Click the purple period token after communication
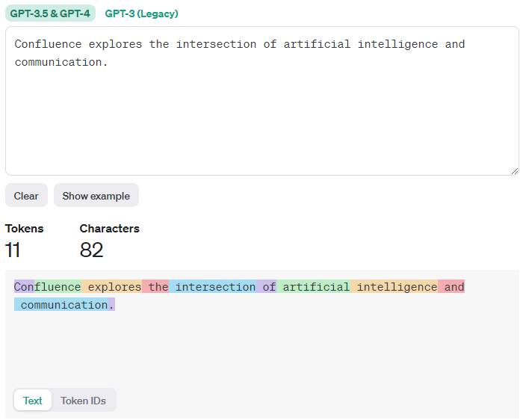The width and height of the screenshot is (523, 420). click(112, 305)
